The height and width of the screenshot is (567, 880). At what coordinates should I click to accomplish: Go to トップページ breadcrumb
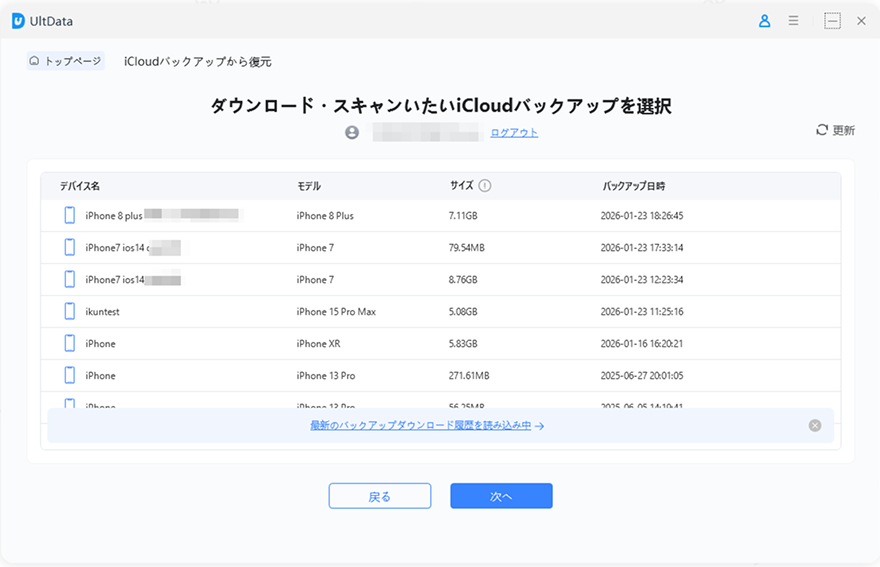tap(66, 61)
